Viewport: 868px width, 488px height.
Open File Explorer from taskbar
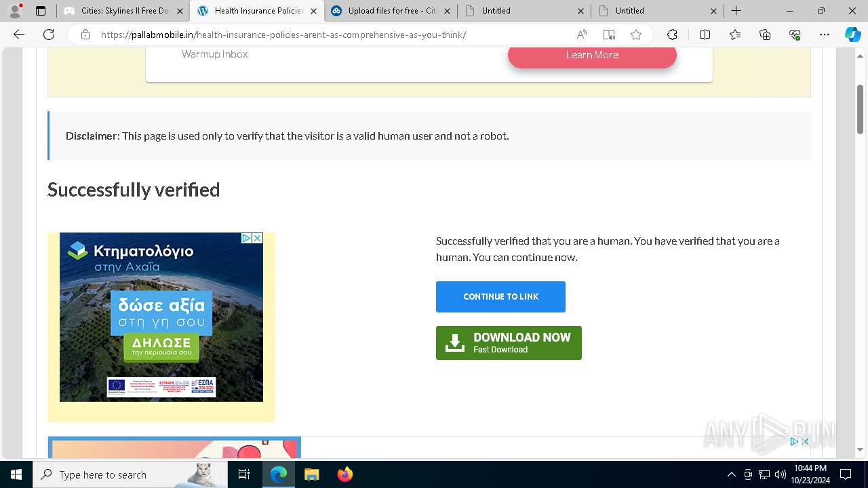[x=311, y=474]
